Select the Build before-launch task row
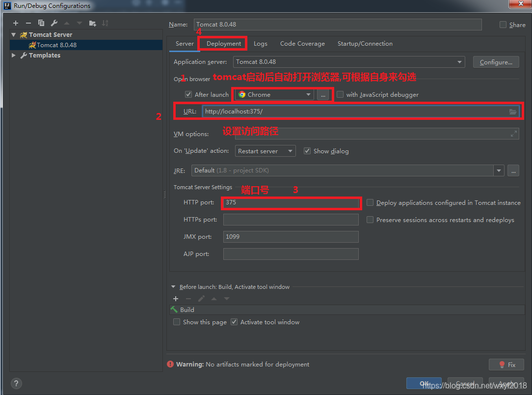532x395 pixels. click(347, 310)
